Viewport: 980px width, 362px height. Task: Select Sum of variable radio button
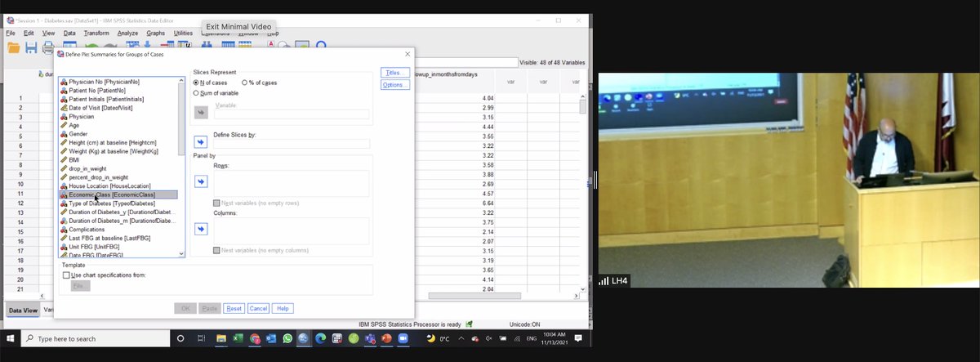click(196, 93)
